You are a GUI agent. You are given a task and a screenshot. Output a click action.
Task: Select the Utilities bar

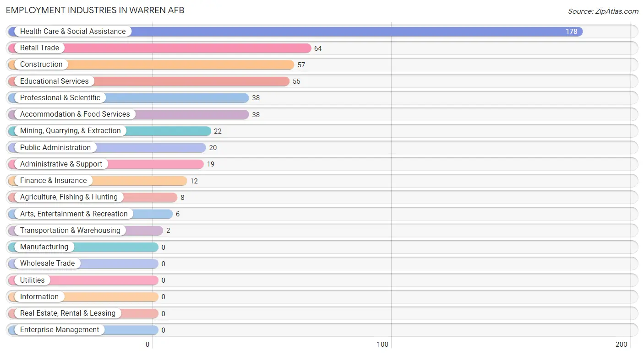pos(83,280)
